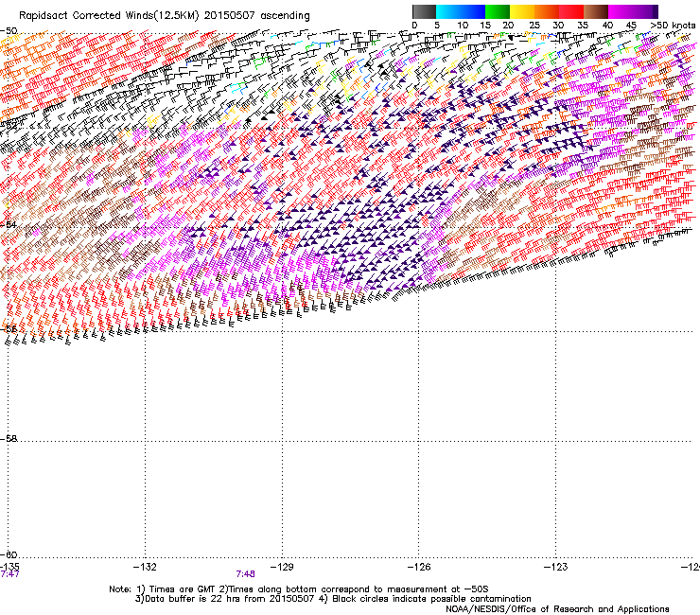
Task: Click the word 'ascending' in the title
Action: (x=285, y=16)
